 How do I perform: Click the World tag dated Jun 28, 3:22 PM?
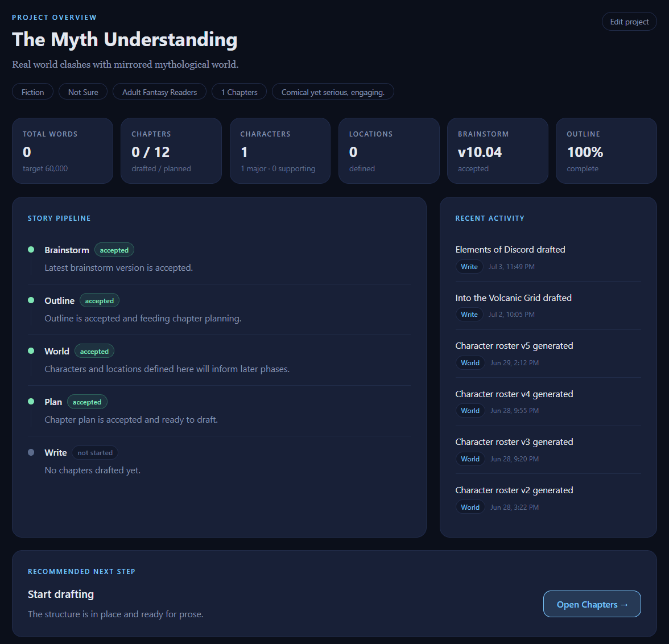click(470, 507)
